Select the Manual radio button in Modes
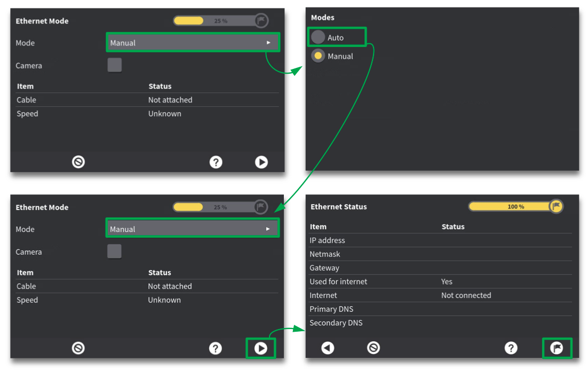Screen dimensions: 588x375 pos(319,56)
